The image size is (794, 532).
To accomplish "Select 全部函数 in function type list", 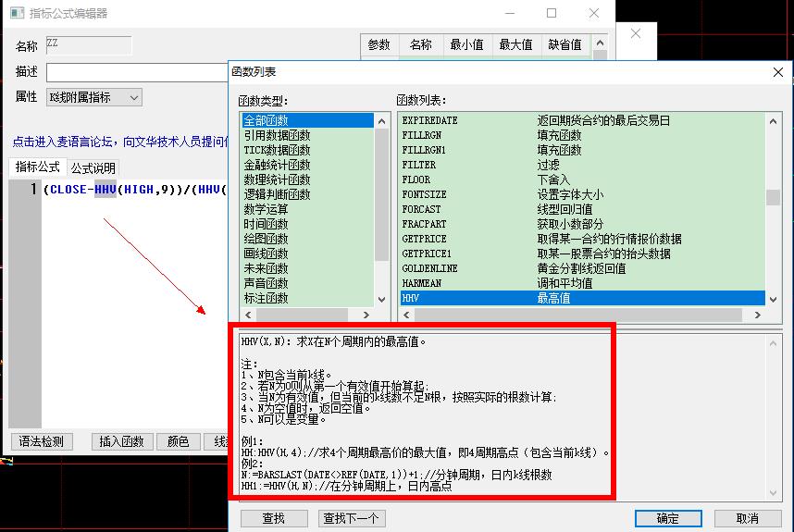I will (265, 120).
